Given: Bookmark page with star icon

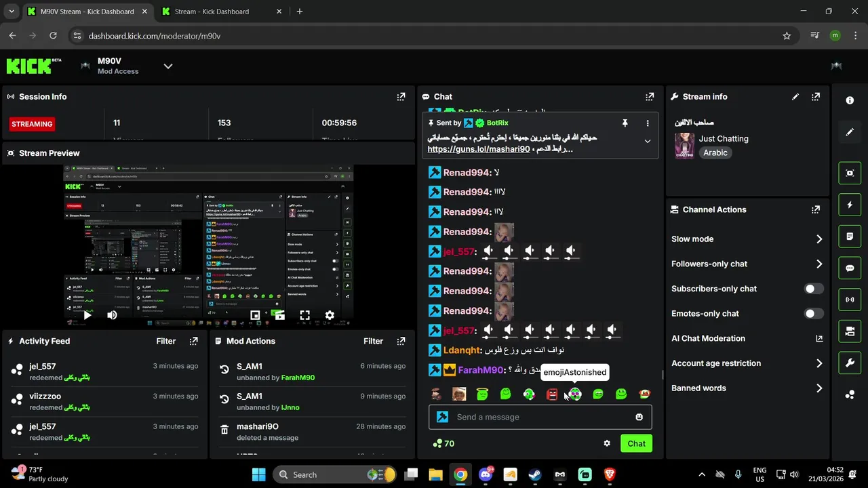Looking at the screenshot, I should 787,36.
